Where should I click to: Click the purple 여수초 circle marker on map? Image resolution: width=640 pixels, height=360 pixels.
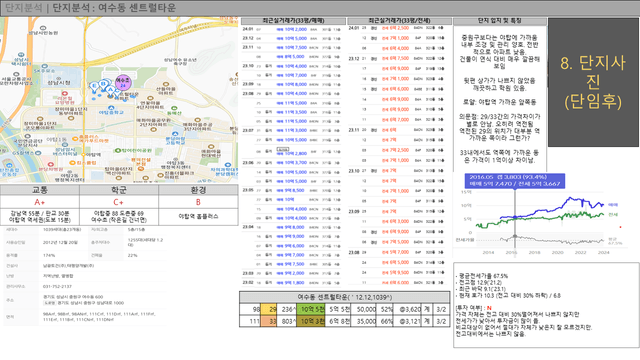[x=123, y=83]
